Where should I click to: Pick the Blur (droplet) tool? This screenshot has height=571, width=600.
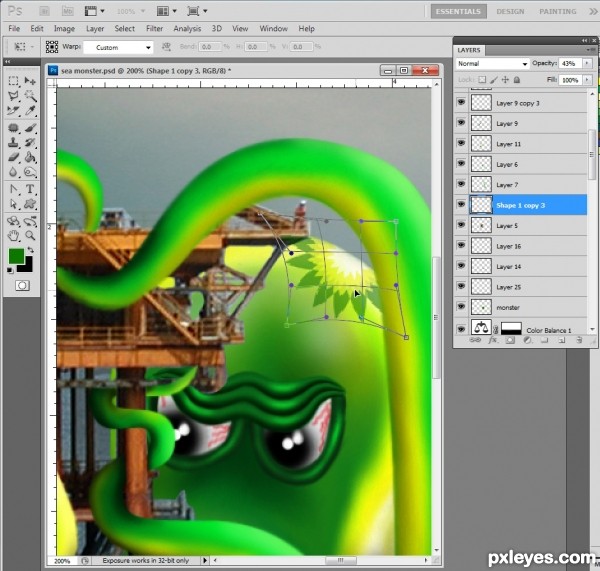(x=13, y=172)
